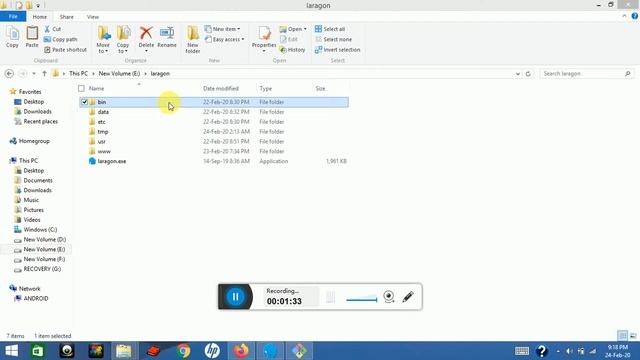Expand the address bar history dropdown
The image size is (640, 360).
point(518,74)
